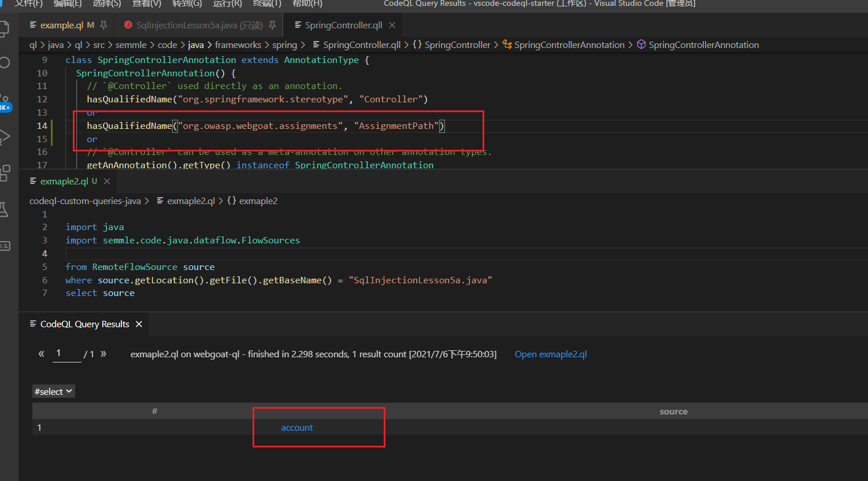Click instanceof keyword on line 17

click(263, 165)
